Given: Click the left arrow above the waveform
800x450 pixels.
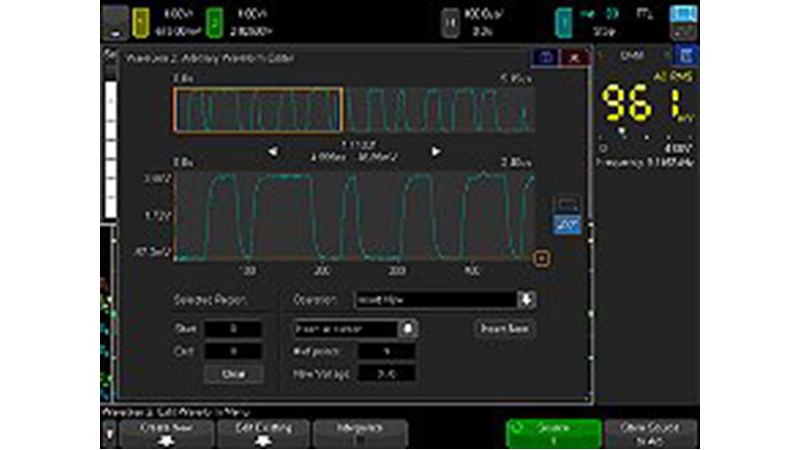Looking at the screenshot, I should [x=273, y=151].
